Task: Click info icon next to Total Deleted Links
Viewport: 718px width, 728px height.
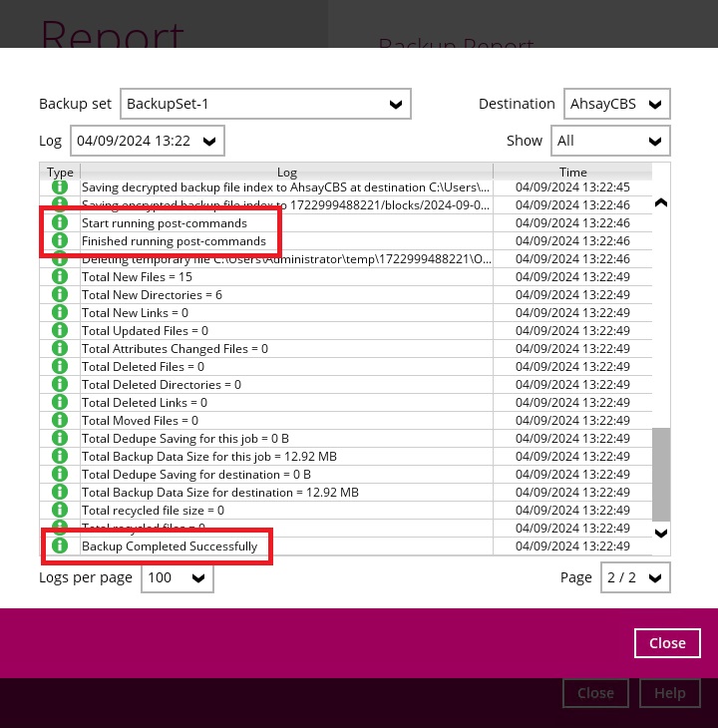Action: coord(59,403)
